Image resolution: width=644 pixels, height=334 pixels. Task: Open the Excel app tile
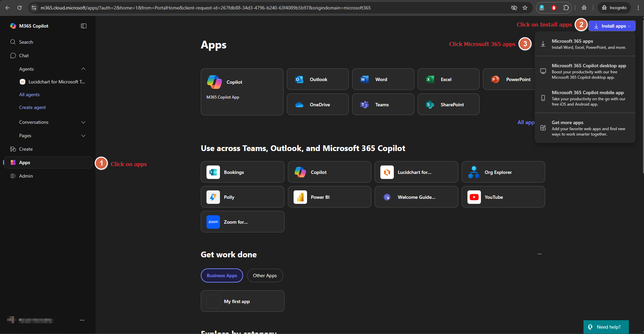448,79
